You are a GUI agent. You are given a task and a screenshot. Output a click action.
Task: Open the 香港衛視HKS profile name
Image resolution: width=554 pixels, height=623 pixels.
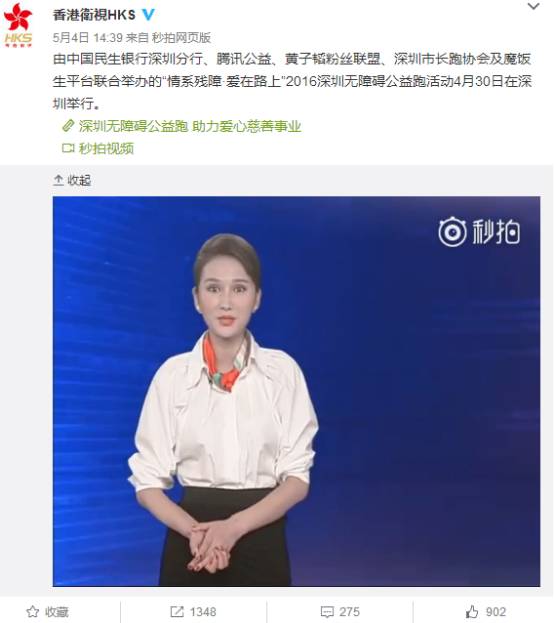[94, 15]
